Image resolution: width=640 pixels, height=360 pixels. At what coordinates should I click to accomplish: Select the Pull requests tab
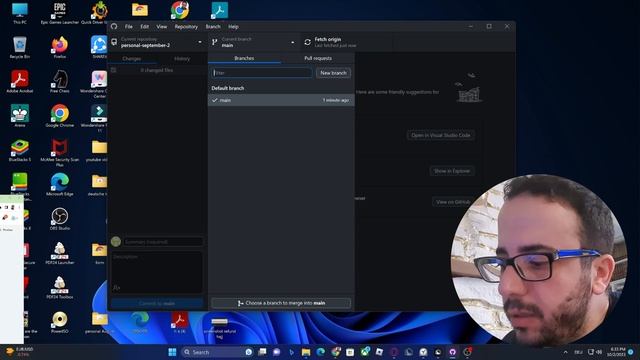pyautogui.click(x=318, y=58)
